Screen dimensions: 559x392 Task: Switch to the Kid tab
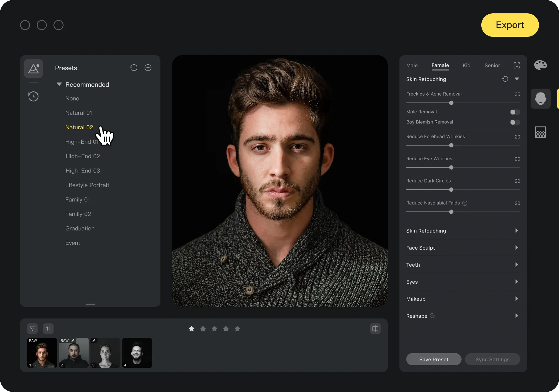coord(466,65)
